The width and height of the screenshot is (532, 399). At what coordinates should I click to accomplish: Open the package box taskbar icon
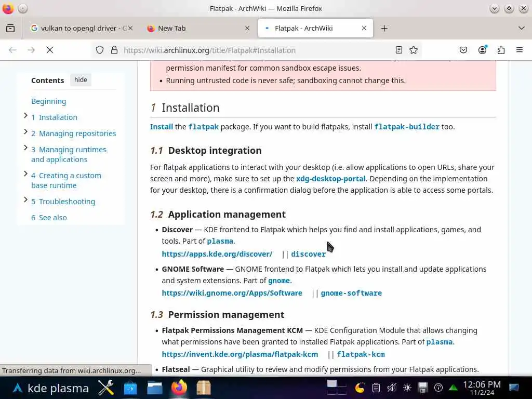pyautogui.click(x=204, y=388)
